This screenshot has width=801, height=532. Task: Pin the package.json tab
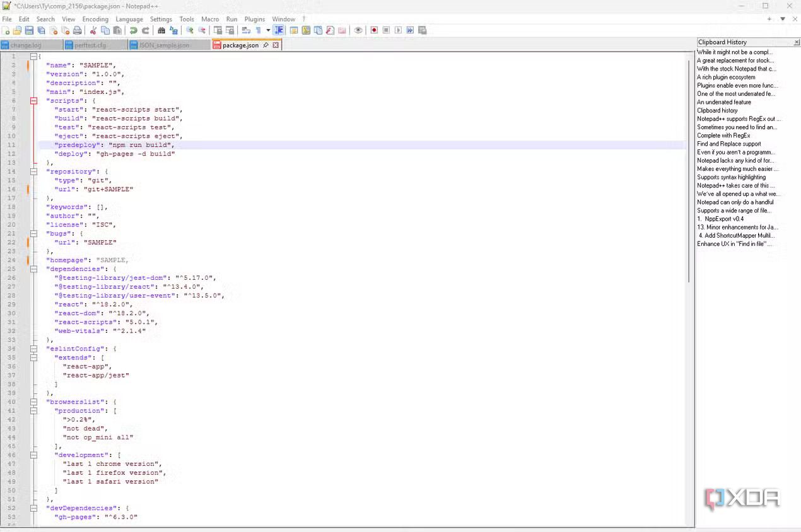[266, 45]
